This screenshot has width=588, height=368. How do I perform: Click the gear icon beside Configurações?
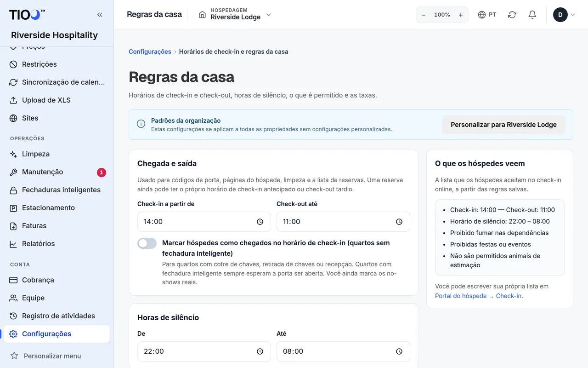[x=13, y=334]
